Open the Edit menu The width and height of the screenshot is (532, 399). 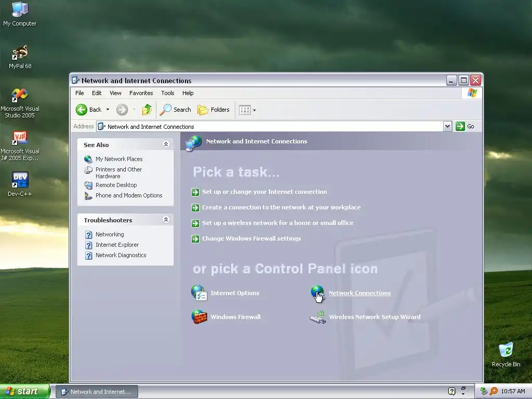coord(97,93)
